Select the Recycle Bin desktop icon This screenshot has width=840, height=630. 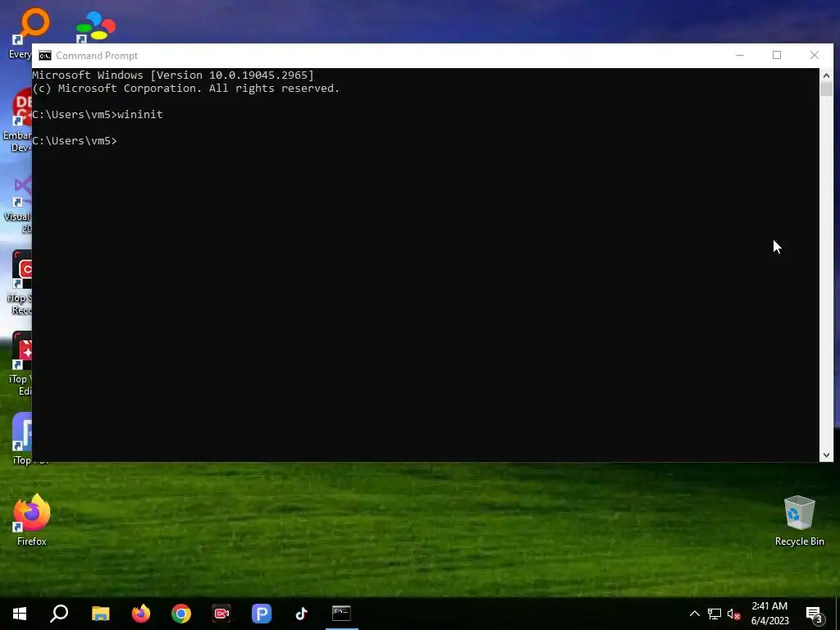tap(799, 521)
